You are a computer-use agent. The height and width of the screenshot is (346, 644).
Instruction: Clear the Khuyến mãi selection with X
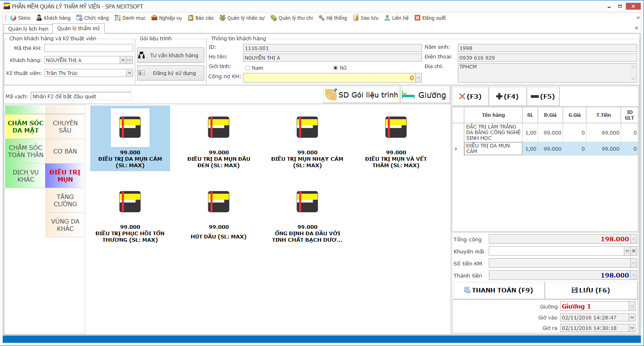click(634, 251)
